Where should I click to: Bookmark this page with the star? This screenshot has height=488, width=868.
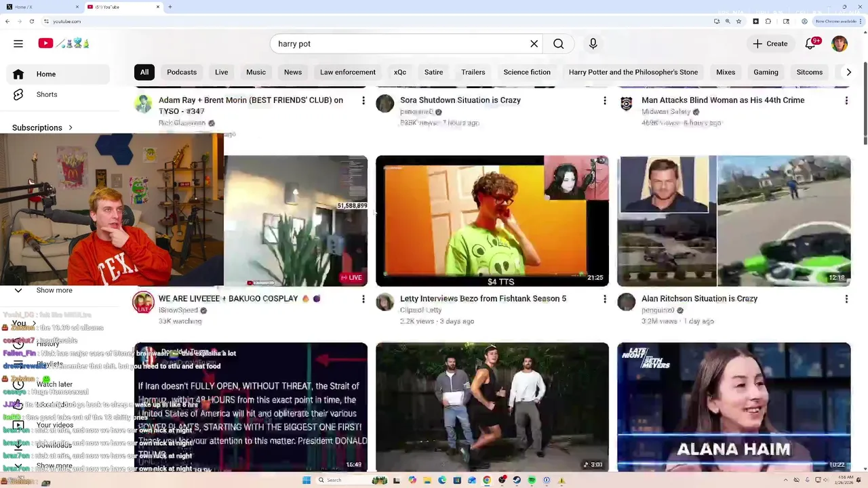pos(738,21)
